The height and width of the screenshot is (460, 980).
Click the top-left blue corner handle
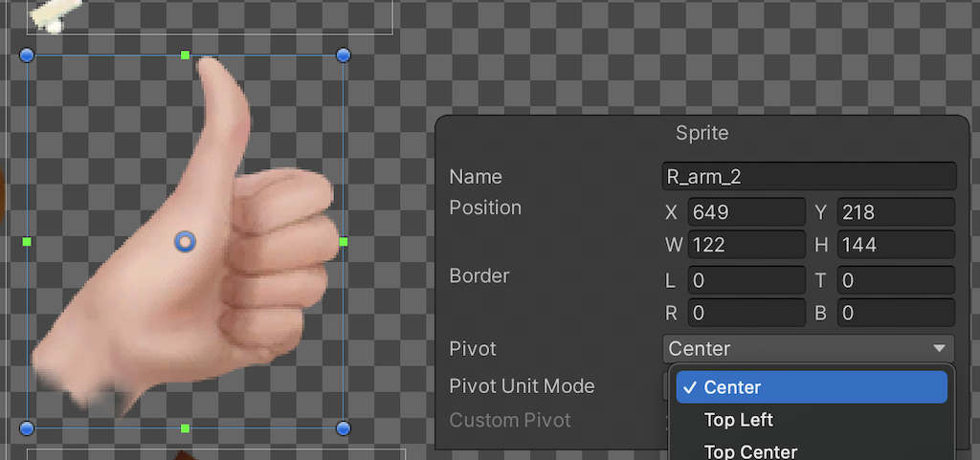(x=27, y=55)
